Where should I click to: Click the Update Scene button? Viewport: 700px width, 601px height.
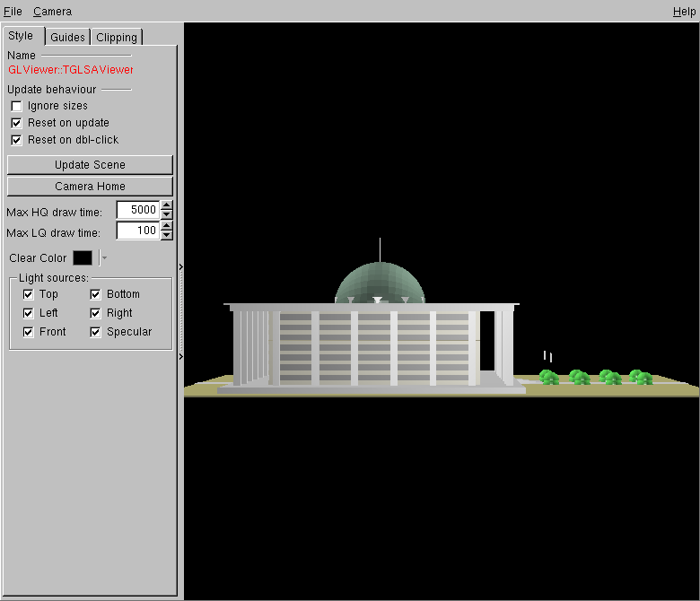point(90,165)
